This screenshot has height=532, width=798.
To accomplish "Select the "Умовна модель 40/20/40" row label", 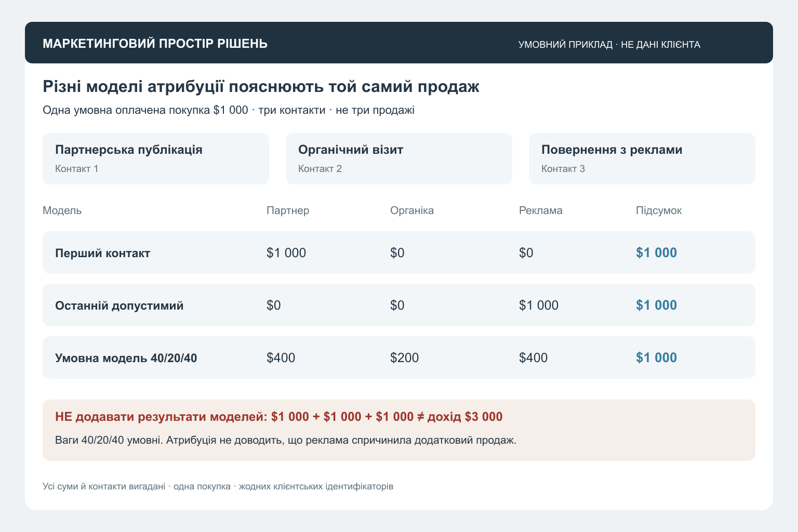I will pyautogui.click(x=126, y=358).
